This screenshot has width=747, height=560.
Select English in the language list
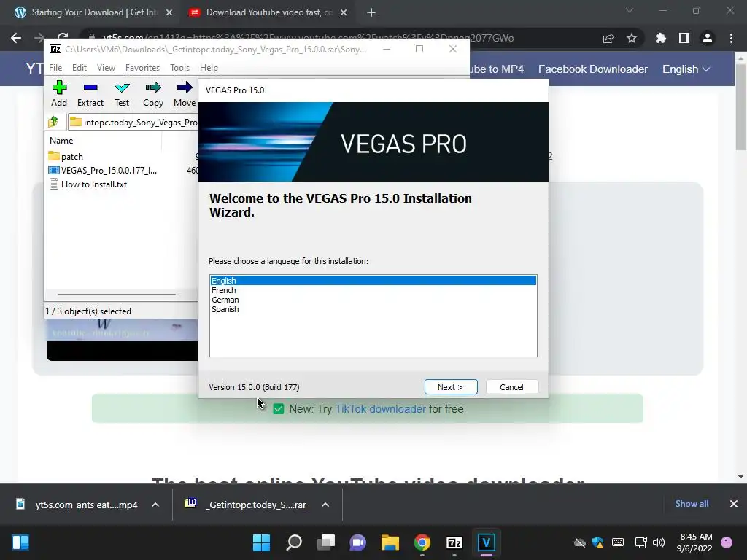373,281
